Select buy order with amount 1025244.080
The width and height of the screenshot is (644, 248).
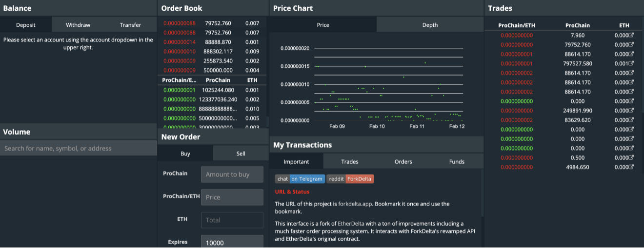click(213, 90)
